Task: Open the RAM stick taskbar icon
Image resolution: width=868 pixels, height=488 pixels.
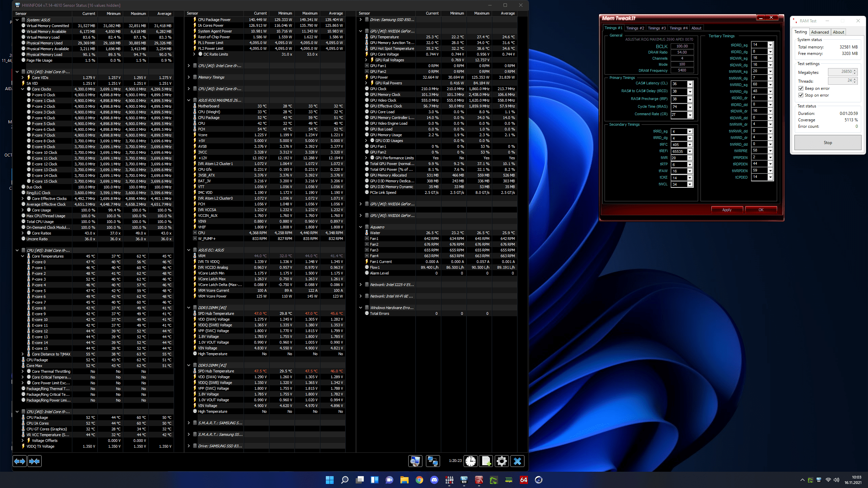Action: pyautogui.click(x=509, y=480)
